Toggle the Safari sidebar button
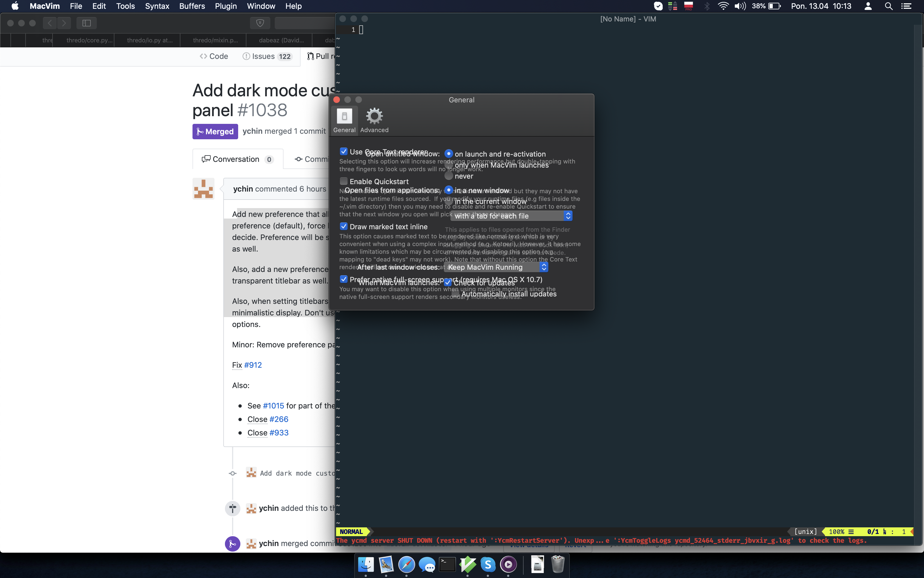Viewport: 924px width, 578px height. [x=87, y=23]
